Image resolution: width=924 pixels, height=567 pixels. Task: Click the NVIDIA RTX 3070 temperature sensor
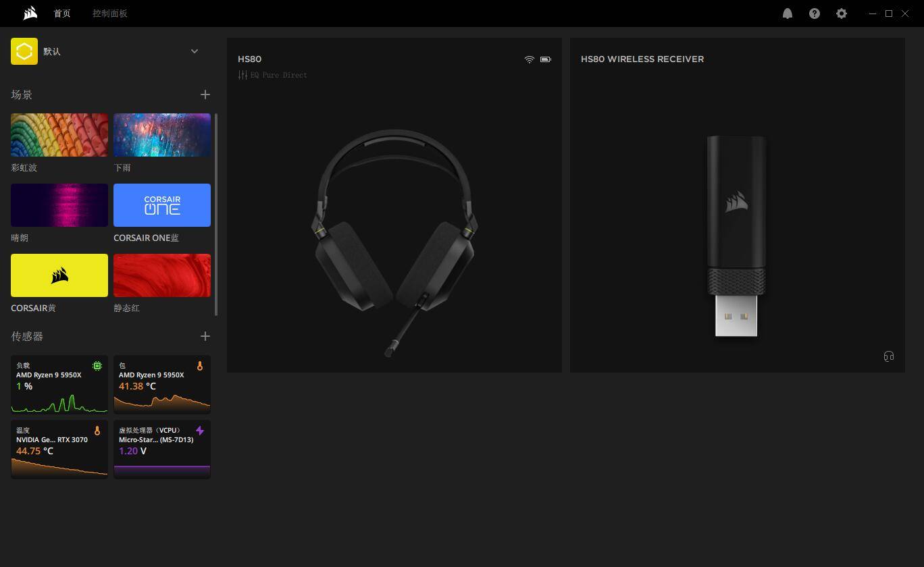[59, 450]
